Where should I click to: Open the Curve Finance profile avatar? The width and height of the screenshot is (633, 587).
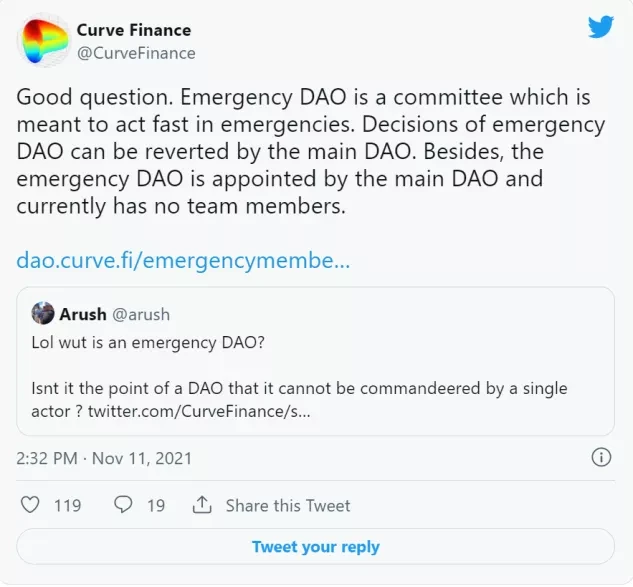43,40
